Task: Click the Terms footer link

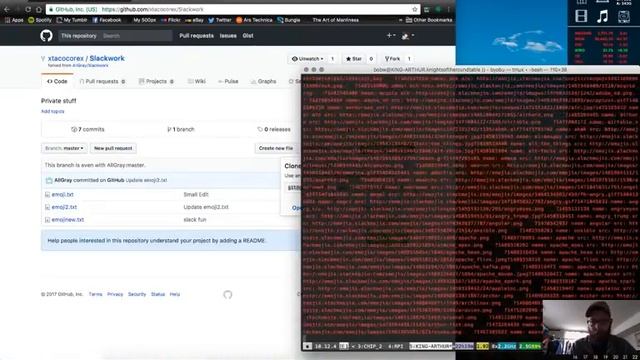Action: pyautogui.click(x=96, y=294)
